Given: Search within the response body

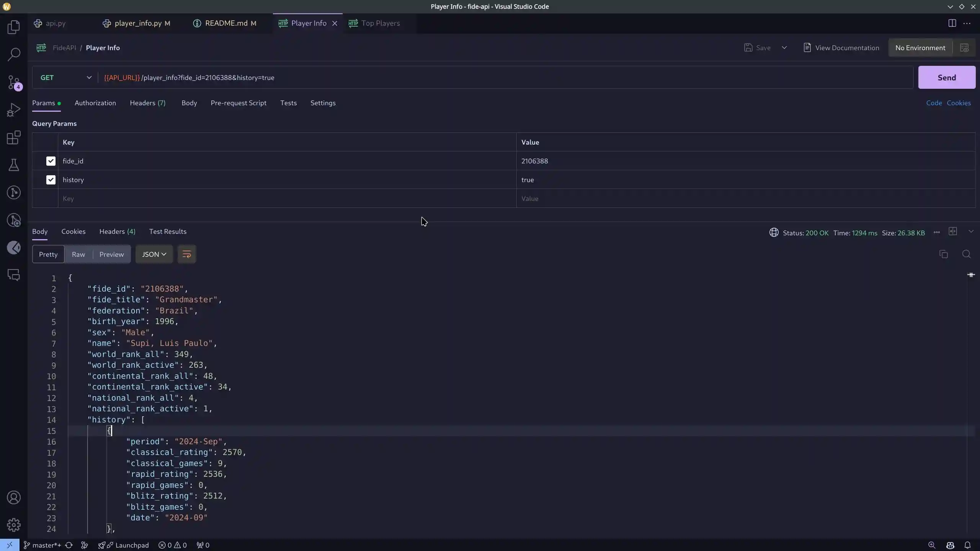Looking at the screenshot, I should coord(966,254).
